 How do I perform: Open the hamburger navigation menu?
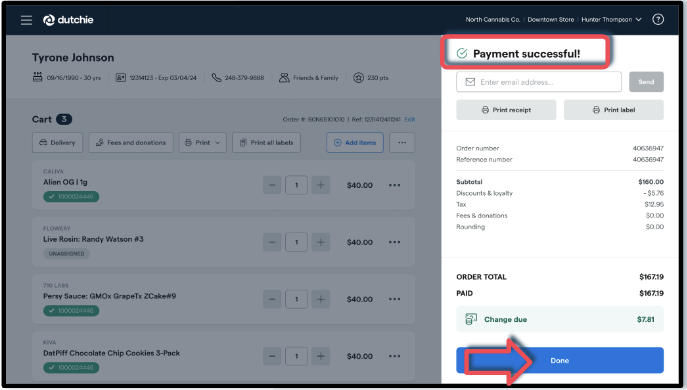(x=26, y=20)
